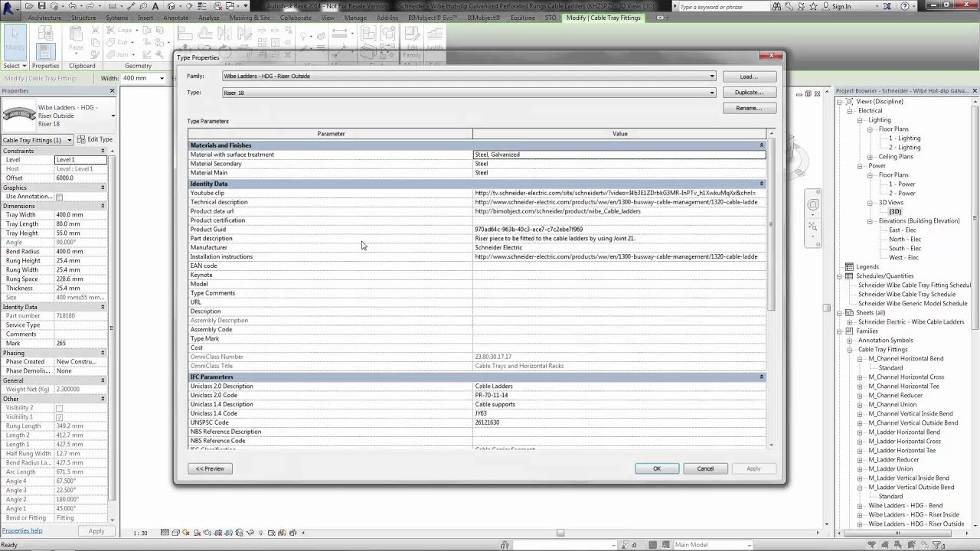Click the steering wheel navigation icon
The image size is (980, 551).
[x=813, y=205]
